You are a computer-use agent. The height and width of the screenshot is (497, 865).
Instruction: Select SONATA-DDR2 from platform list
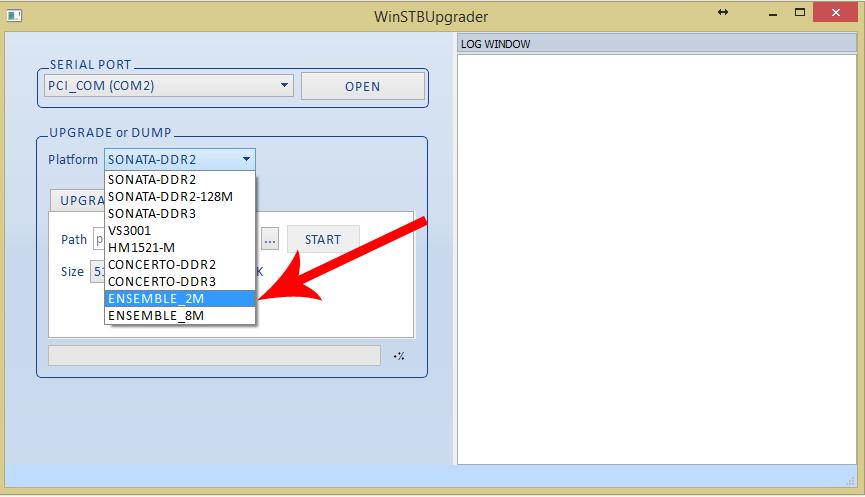[x=180, y=180]
